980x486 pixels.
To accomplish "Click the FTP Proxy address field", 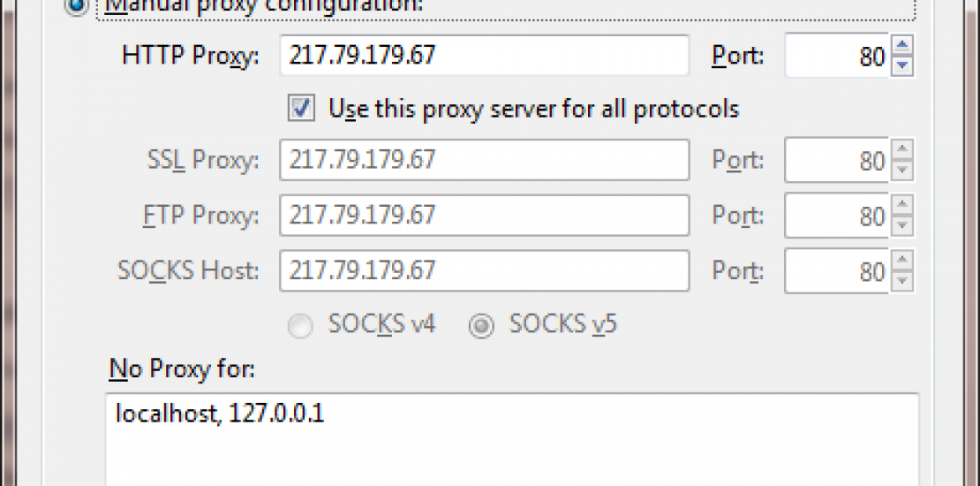I will tap(484, 215).
